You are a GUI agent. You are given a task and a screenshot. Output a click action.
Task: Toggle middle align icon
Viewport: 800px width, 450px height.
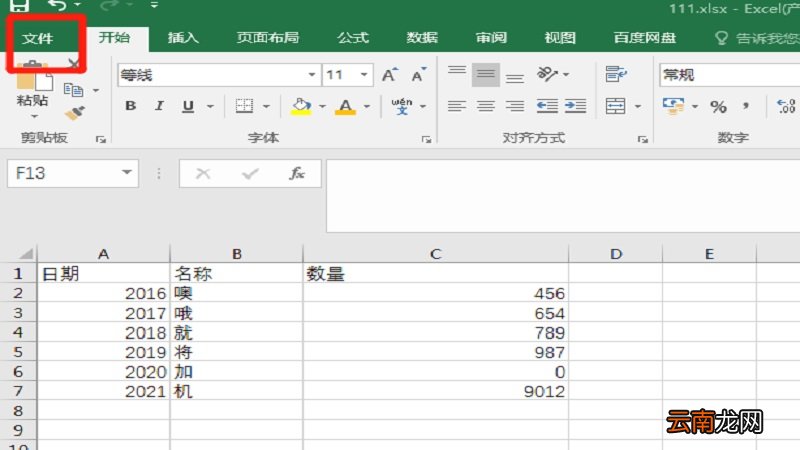(486, 75)
